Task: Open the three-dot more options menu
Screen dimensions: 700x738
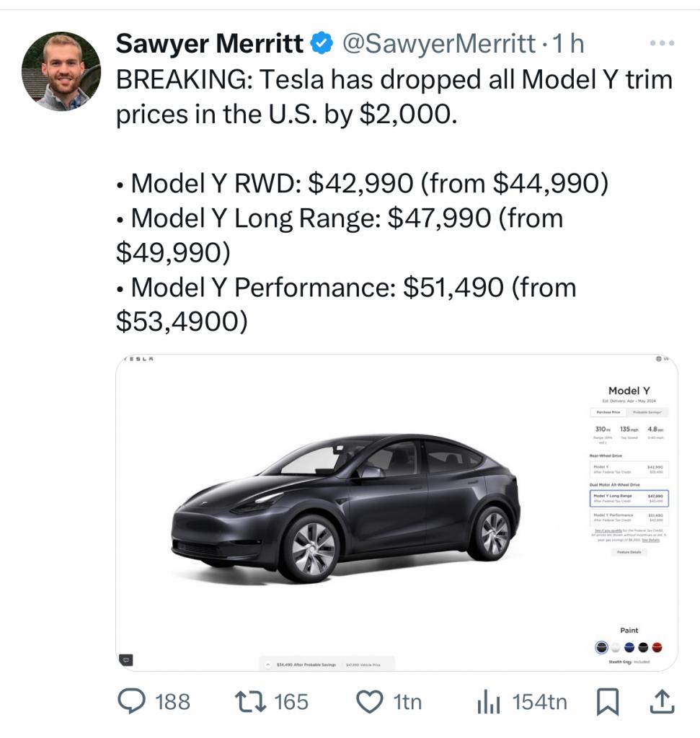Action: 662,43
